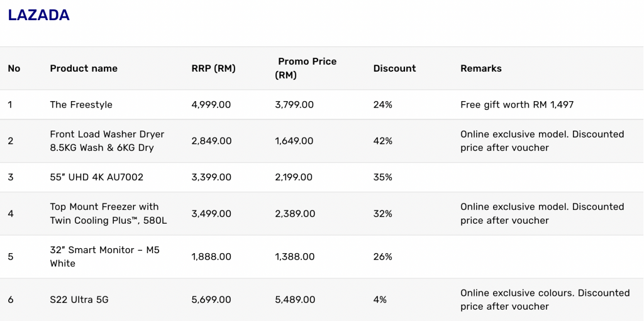
Task: Click the 2,389.00 promo price cell
Action: pos(295,214)
